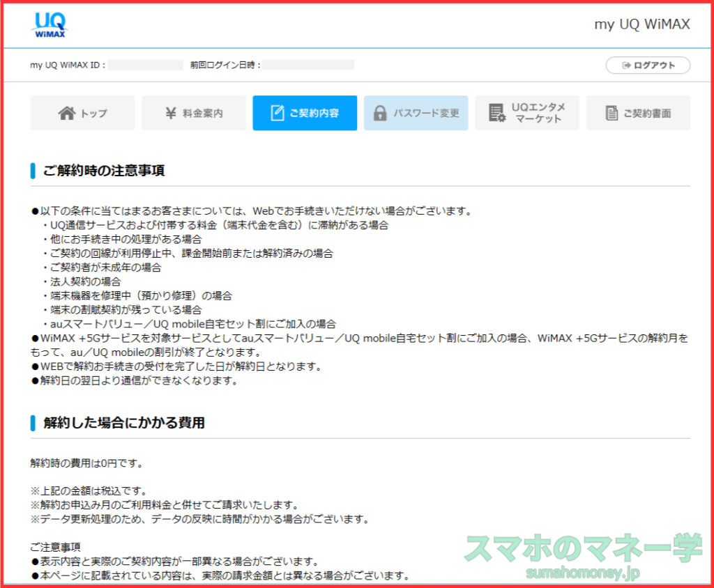Click the 前回ログイン日時 : label
This screenshot has height=588, width=714.
[225, 65]
